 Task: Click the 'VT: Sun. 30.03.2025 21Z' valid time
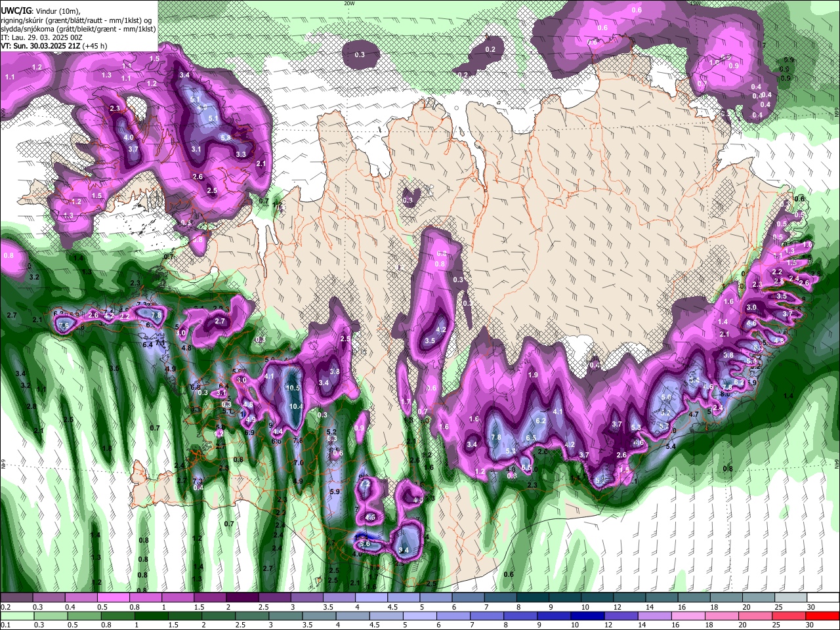point(41,46)
